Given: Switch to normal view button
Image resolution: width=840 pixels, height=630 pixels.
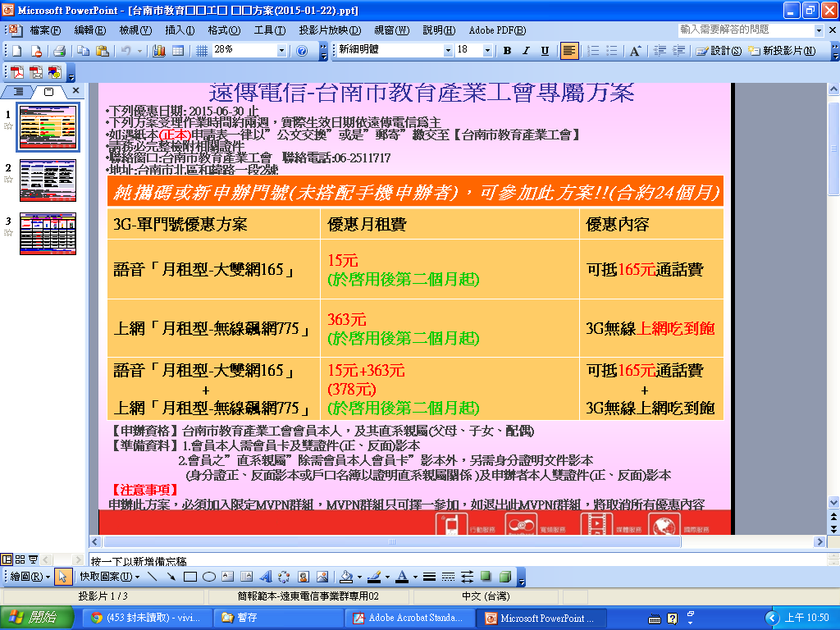Looking at the screenshot, I should coord(7,559).
